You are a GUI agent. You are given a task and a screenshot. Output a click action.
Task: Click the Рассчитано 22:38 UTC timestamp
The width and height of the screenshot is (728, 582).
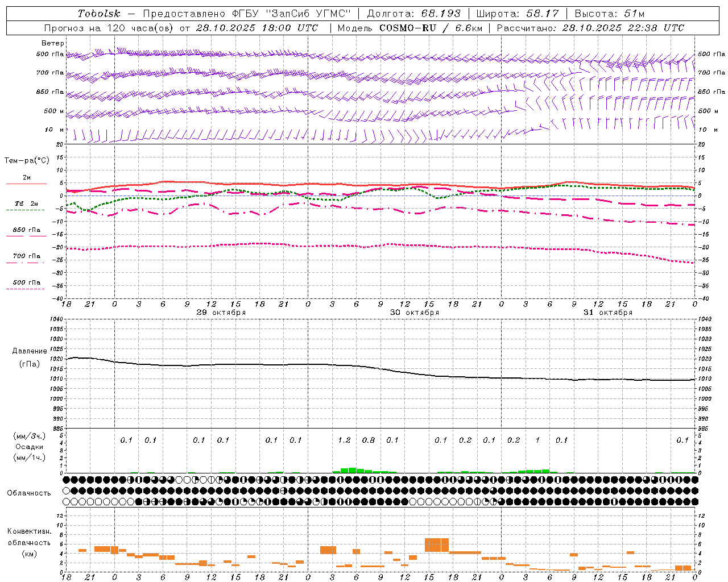click(590, 28)
